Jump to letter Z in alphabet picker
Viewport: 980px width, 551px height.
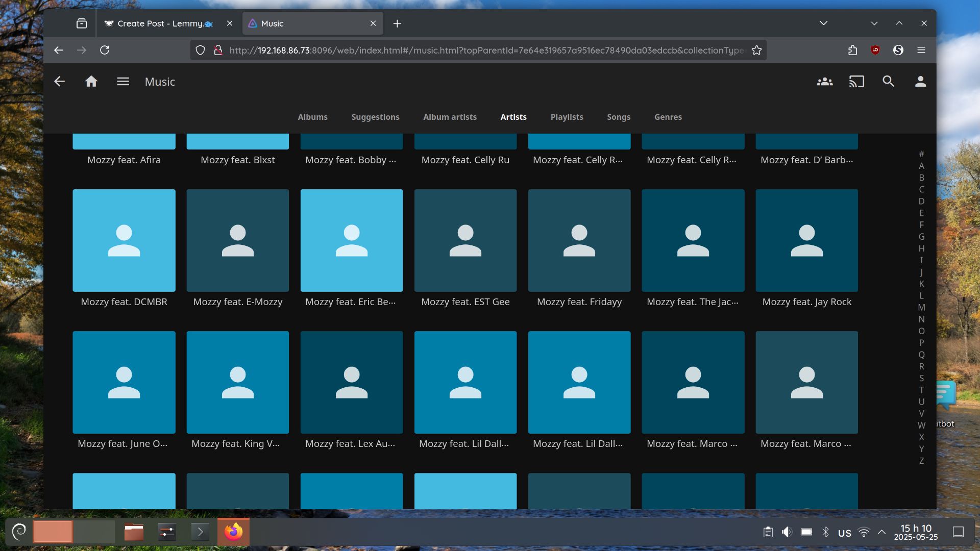[921, 461]
